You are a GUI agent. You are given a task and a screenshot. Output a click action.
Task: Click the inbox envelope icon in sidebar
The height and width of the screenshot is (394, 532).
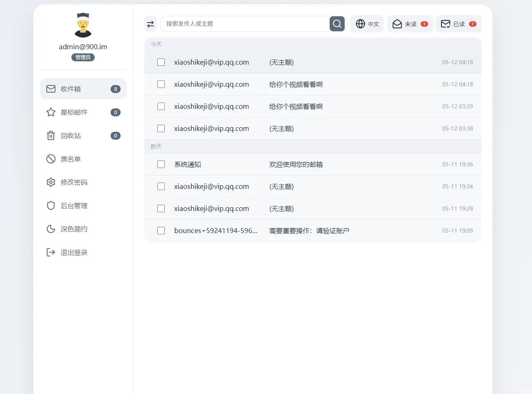tap(51, 89)
